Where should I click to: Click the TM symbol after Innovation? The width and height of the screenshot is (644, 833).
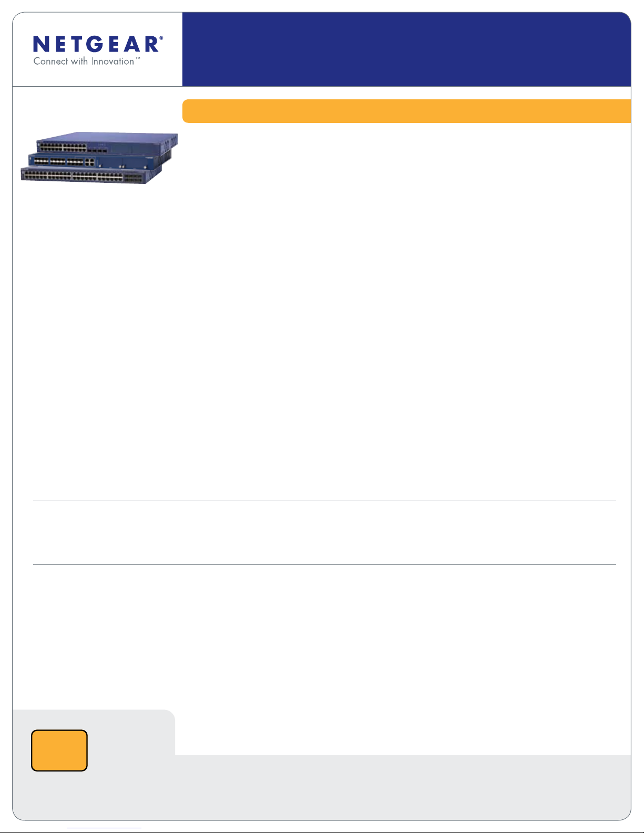[138, 59]
